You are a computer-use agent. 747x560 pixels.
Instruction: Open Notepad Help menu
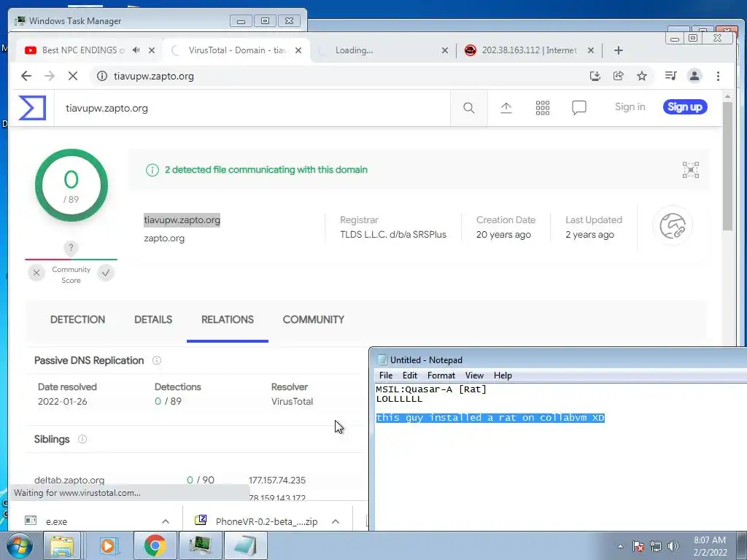(x=503, y=376)
